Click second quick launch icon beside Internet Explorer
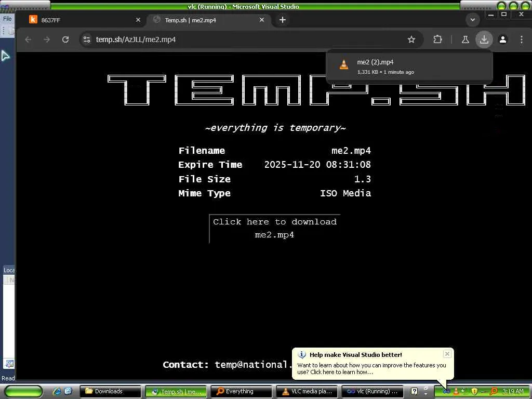This screenshot has width=532, height=399. click(68, 391)
